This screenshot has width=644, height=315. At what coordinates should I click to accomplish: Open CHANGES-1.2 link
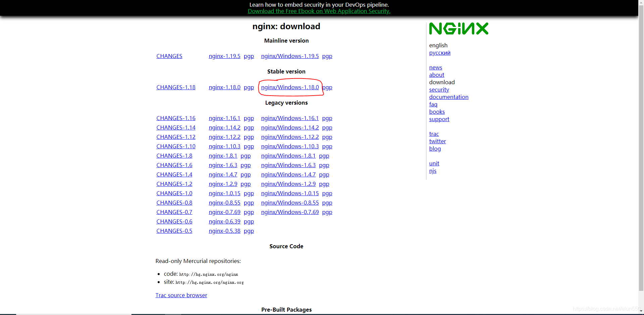tap(174, 184)
